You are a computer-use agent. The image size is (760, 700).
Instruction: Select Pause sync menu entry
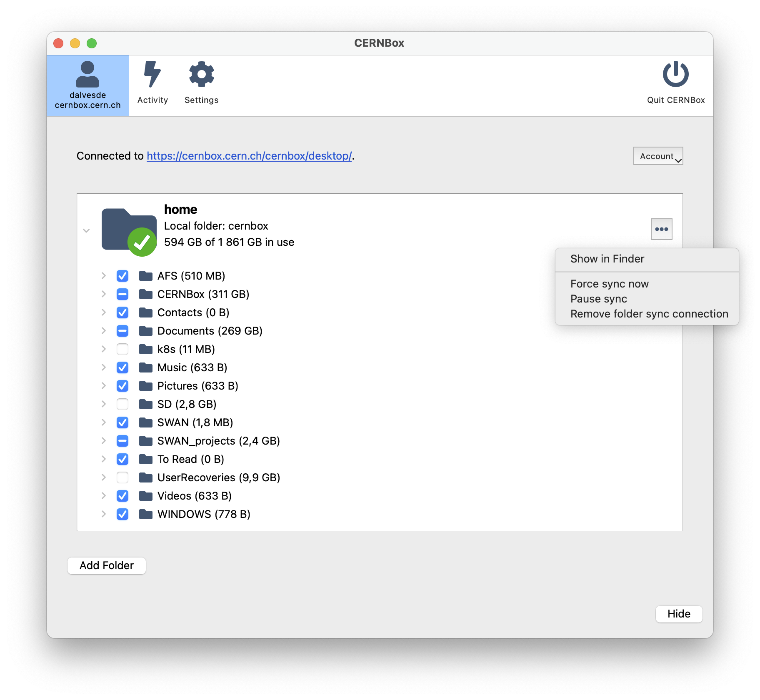click(598, 299)
